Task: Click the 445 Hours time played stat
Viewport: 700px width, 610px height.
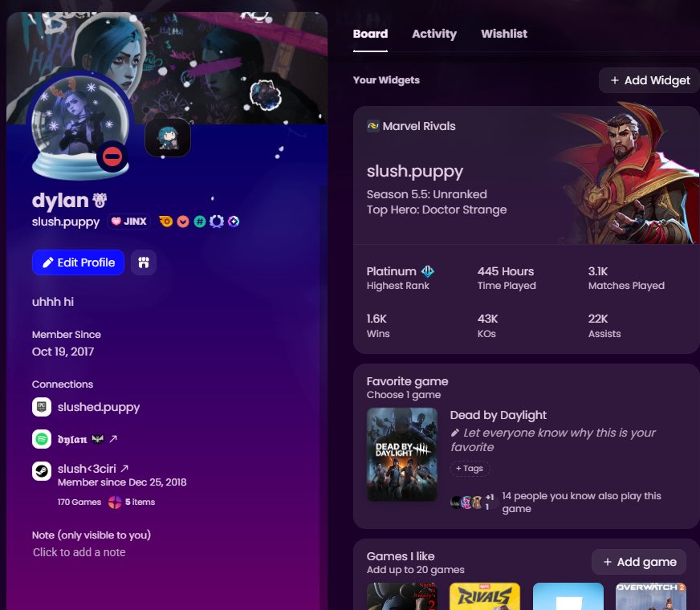Action: [507, 278]
